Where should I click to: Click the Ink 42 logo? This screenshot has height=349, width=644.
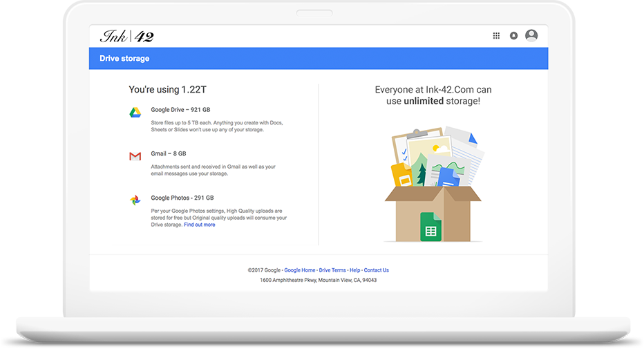click(126, 36)
